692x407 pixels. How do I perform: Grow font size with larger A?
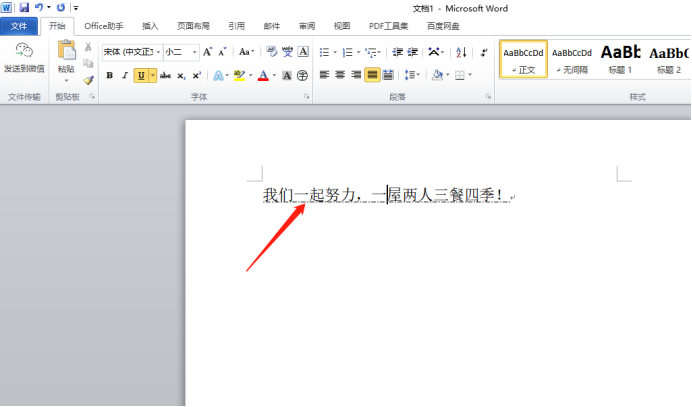207,52
